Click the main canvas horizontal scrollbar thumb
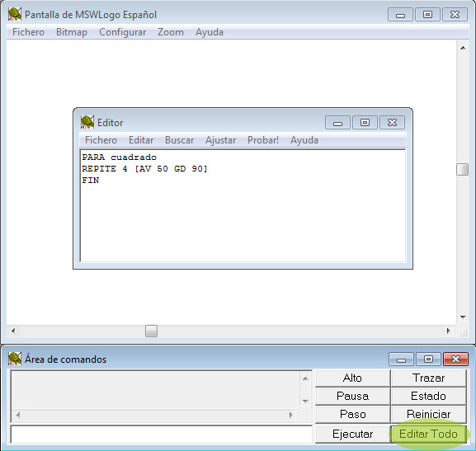 [x=151, y=331]
